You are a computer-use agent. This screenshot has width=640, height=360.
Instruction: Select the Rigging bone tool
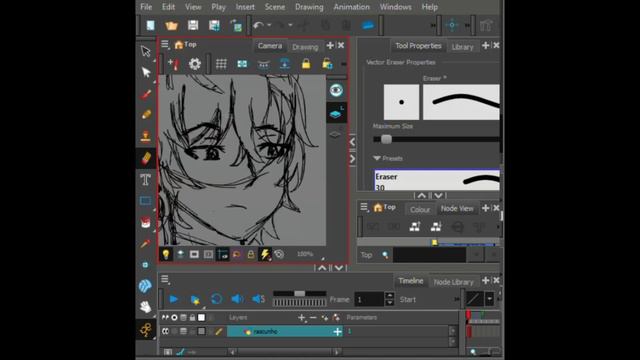click(146, 329)
